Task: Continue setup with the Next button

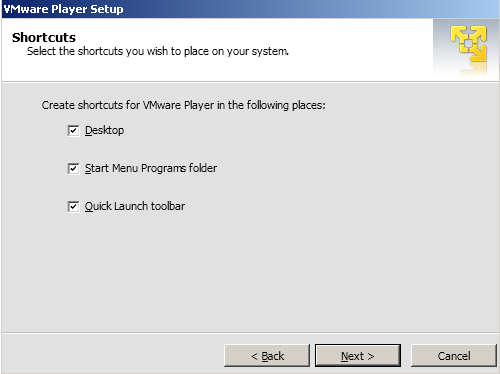Action: (x=358, y=356)
